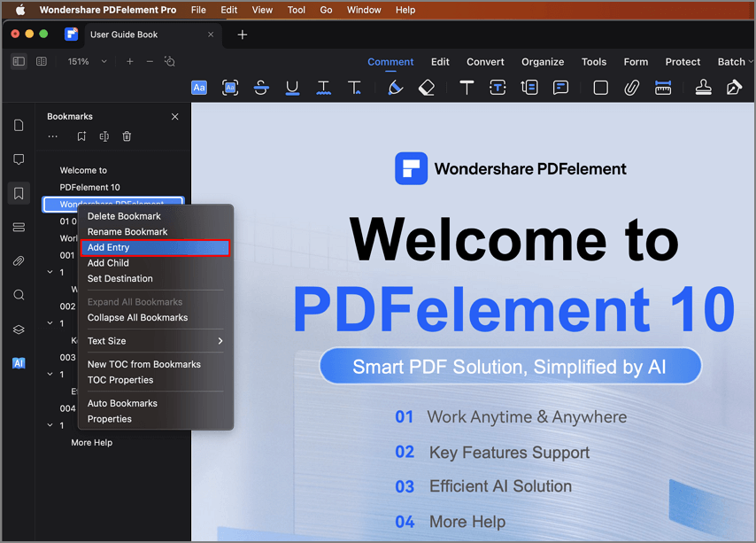Select the Caret insert text tool
Screen dimensions: 756x543
(x=354, y=88)
